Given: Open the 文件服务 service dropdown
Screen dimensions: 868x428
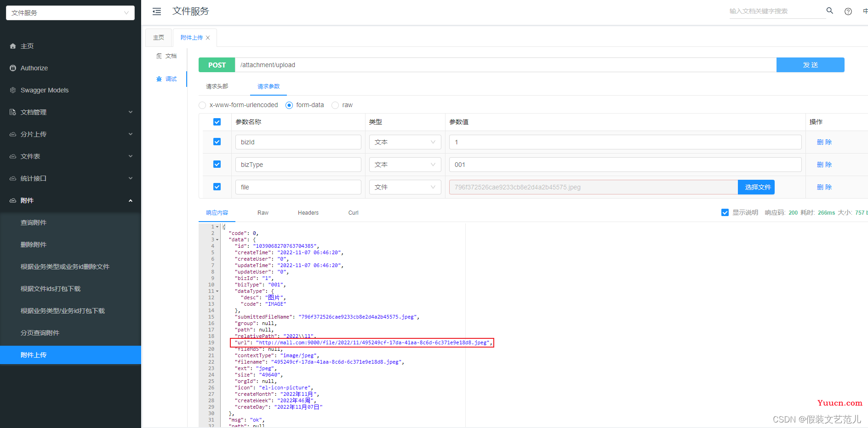Looking at the screenshot, I should [70, 13].
